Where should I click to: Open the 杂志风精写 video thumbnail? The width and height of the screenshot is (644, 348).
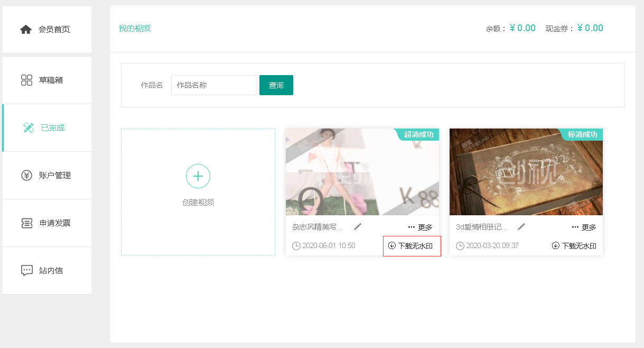tap(362, 172)
